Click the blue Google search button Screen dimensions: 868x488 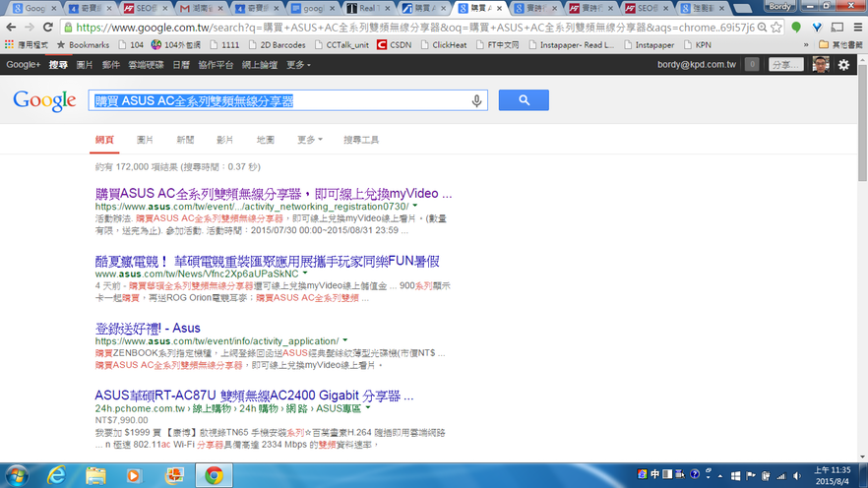coord(524,100)
